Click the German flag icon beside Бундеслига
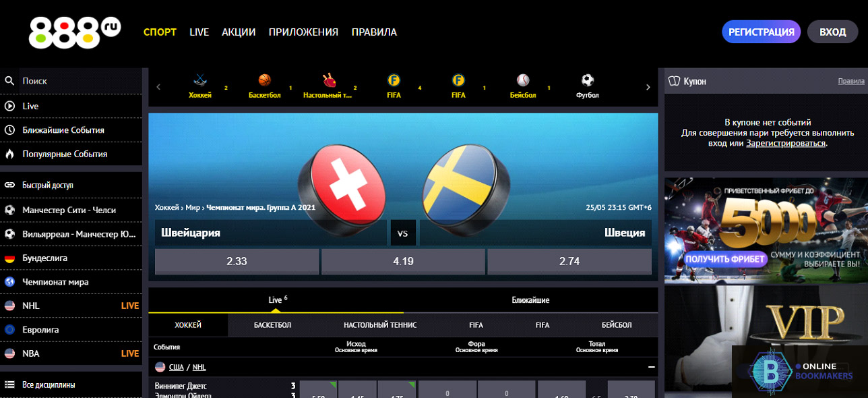This screenshot has height=398, width=868. 9,258
